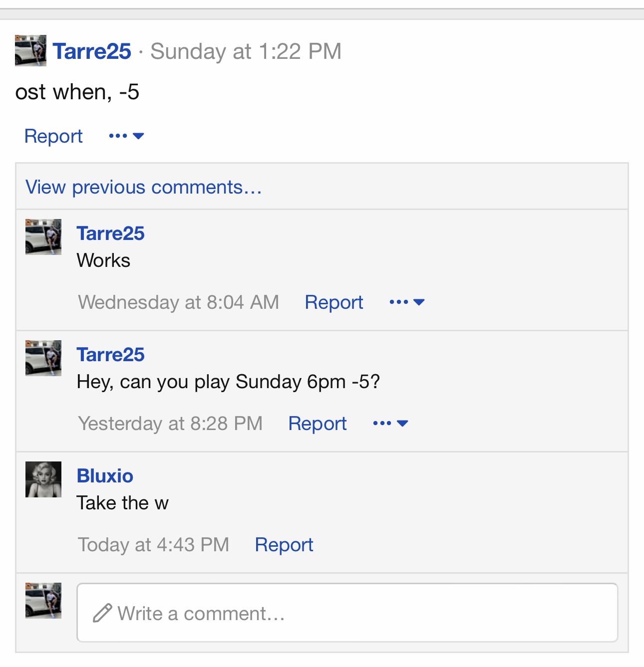Screen dimensions: 644x667
Task: Click your avatar beside the comment box
Action: click(x=43, y=601)
